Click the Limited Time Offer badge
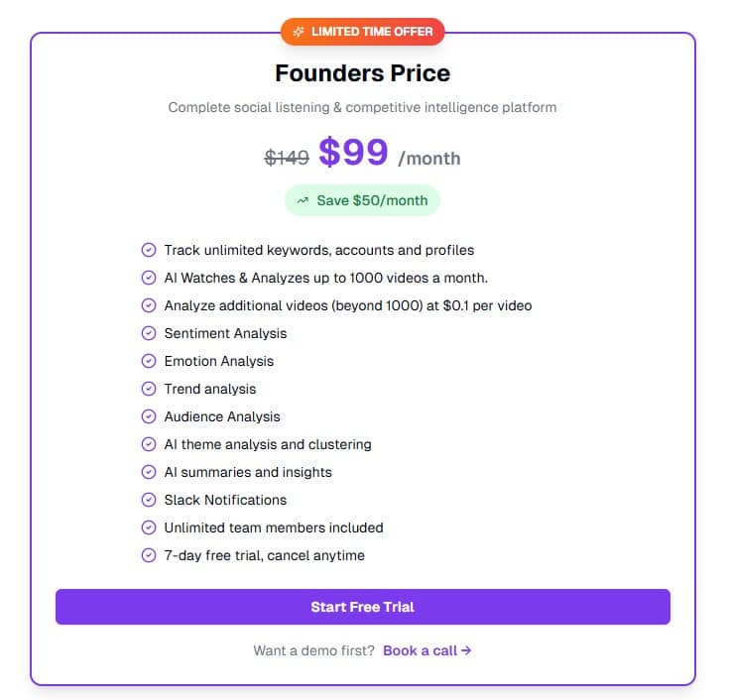 (363, 32)
